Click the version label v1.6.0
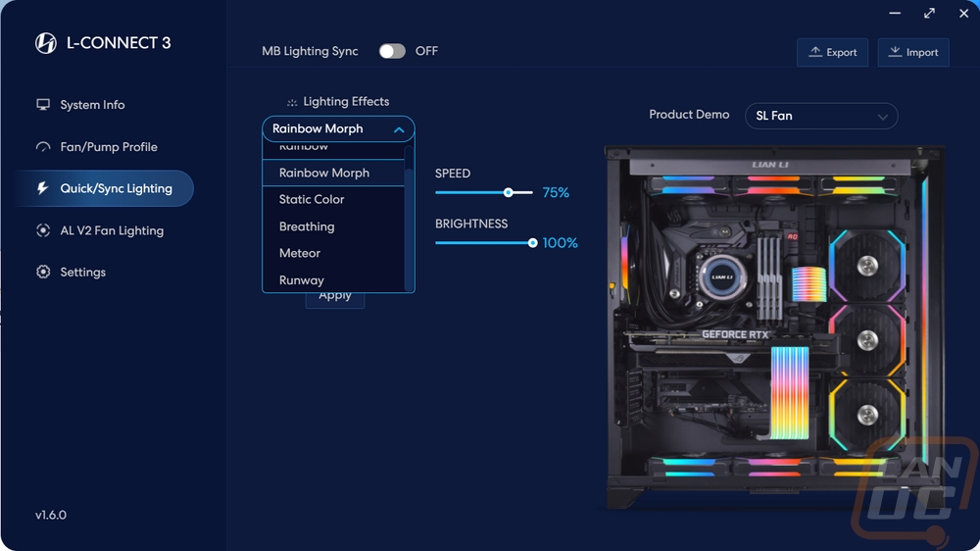This screenshot has width=980, height=551. tap(51, 515)
